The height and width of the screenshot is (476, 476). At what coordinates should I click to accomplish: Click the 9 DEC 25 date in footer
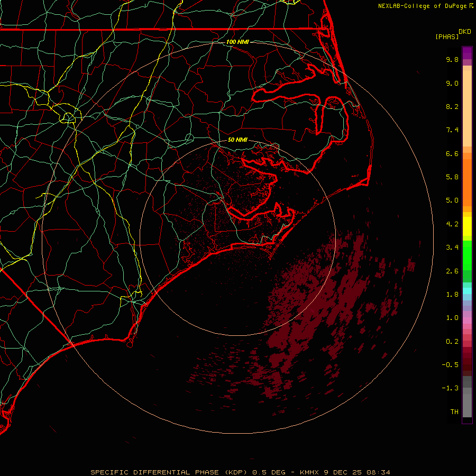pyautogui.click(x=343, y=472)
